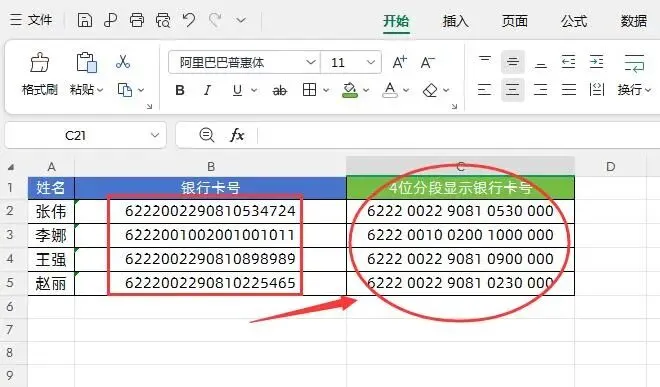The height and width of the screenshot is (387, 660).
Task: Switch to the 公式 tab
Action: (574, 21)
